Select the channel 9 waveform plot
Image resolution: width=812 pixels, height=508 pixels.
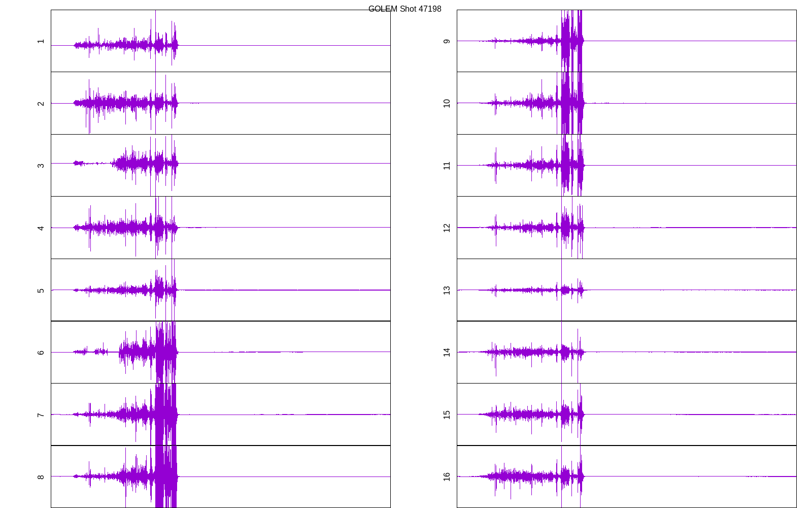click(x=627, y=41)
